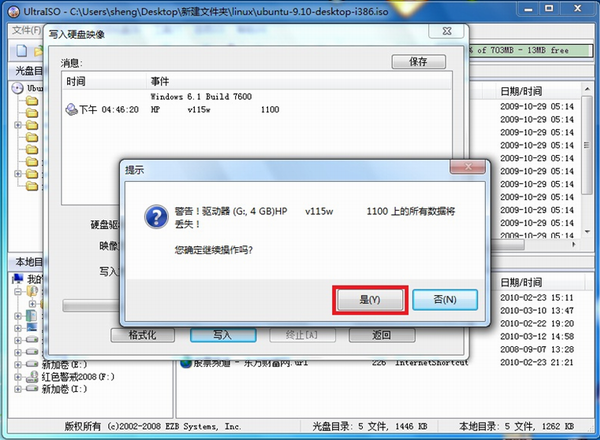Click 是(Y) to confirm writing
Image resolution: width=600 pixels, height=440 pixels.
pyautogui.click(x=370, y=300)
